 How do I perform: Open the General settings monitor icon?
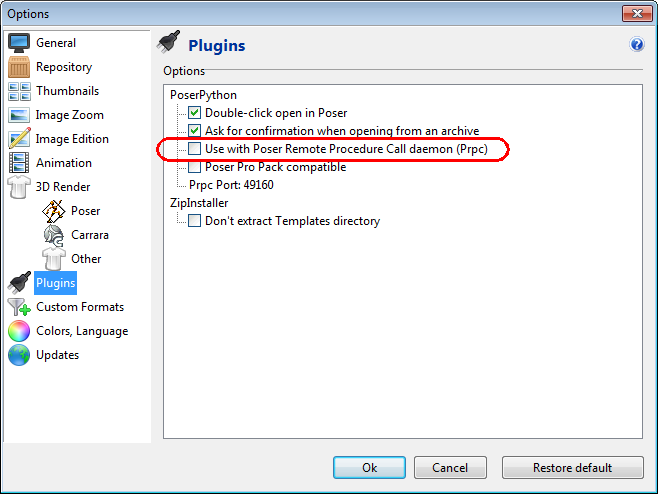pyautogui.click(x=19, y=43)
